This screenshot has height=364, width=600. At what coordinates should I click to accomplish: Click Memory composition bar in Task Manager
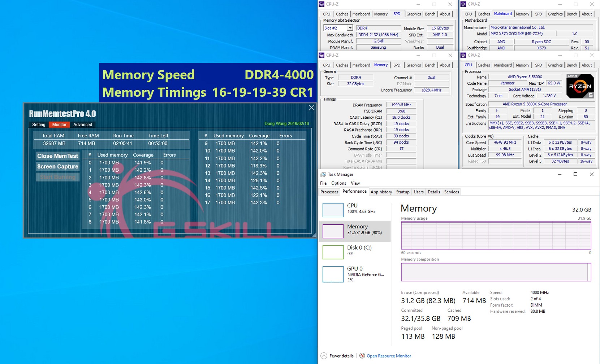(x=496, y=272)
